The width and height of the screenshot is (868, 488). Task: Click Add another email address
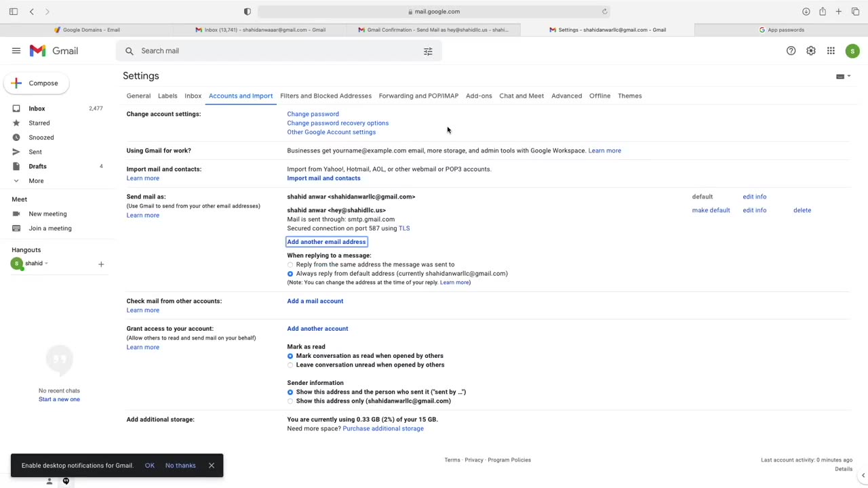[326, 242]
